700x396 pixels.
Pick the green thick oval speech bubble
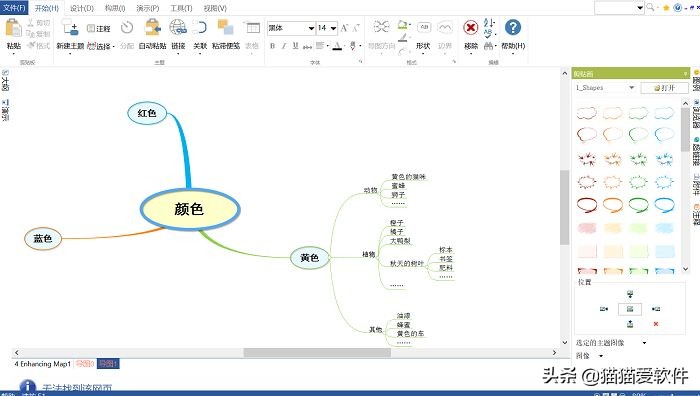(638, 204)
